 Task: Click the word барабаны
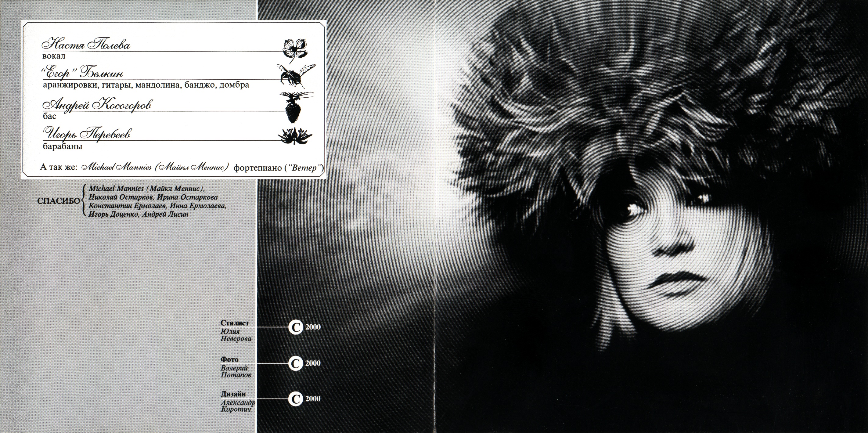[63, 147]
